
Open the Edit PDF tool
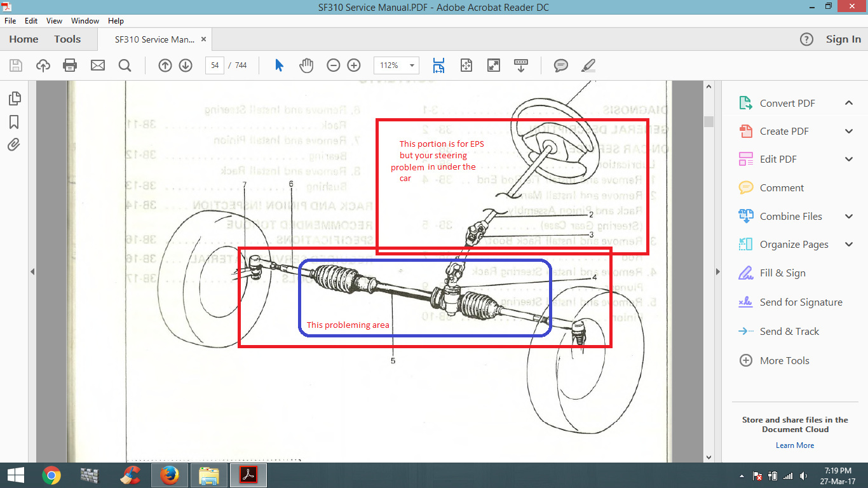coord(778,159)
